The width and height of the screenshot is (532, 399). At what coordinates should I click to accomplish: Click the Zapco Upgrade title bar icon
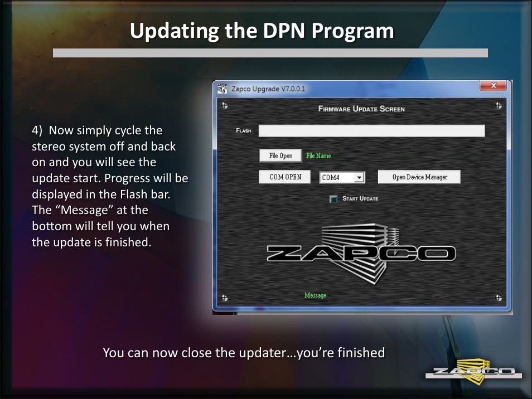[x=223, y=89]
